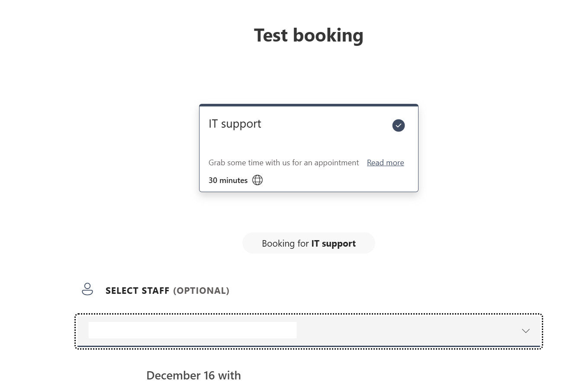Viewport: 586px width, 392px height.
Task: Click the Booking for IT support pill
Action: tap(308, 243)
